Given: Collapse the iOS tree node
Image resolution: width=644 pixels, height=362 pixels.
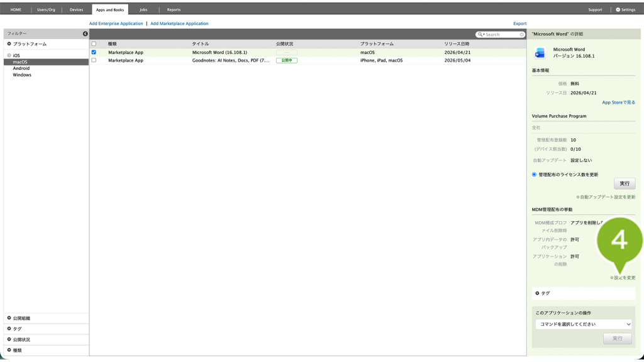Looking at the screenshot, I should pyautogui.click(x=9, y=55).
